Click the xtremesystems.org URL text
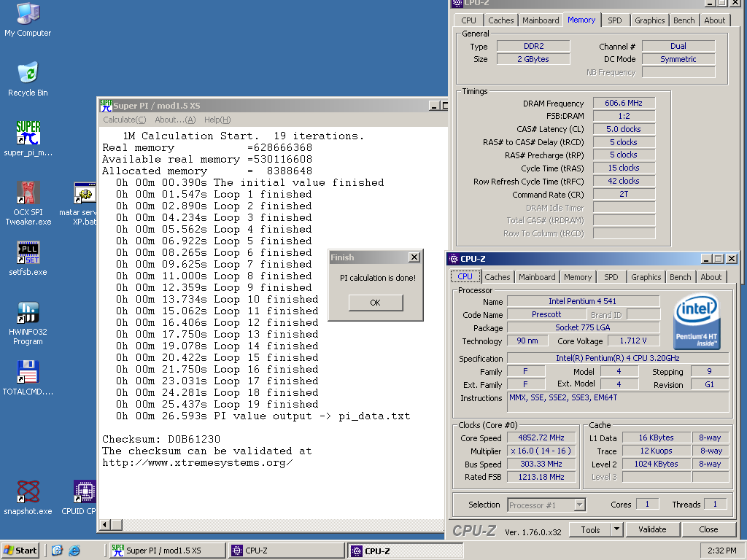 pyautogui.click(x=197, y=462)
